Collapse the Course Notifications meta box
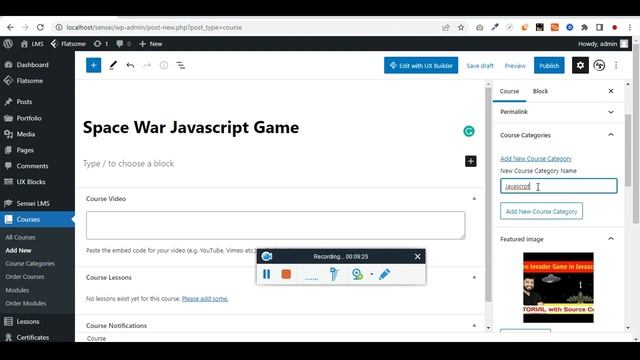The height and width of the screenshot is (360, 640). click(474, 326)
